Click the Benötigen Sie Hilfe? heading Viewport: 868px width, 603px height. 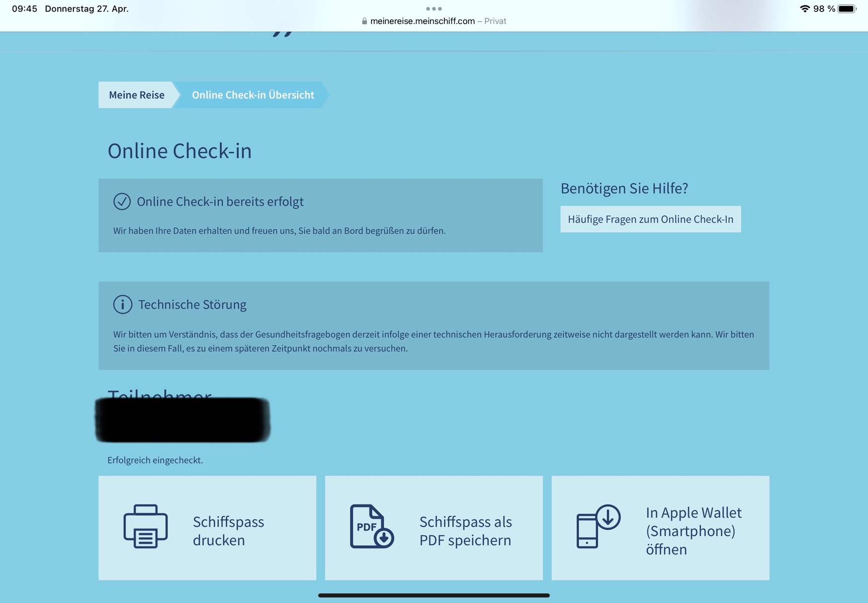pyautogui.click(x=624, y=188)
